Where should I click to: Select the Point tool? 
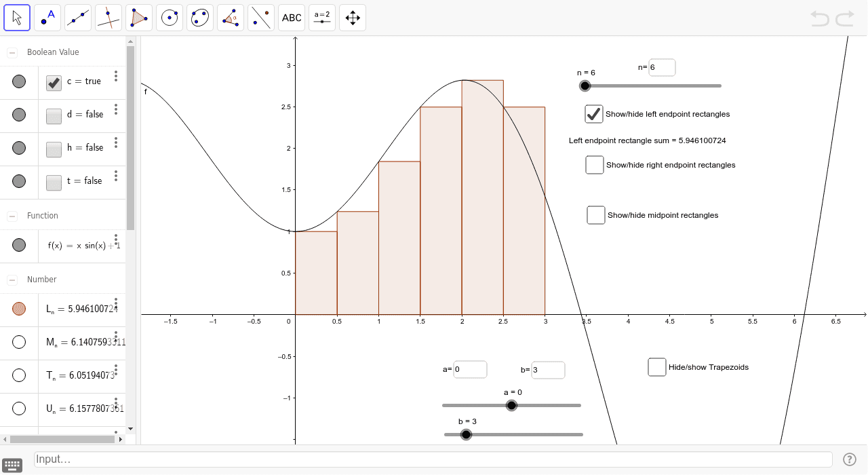pyautogui.click(x=47, y=18)
